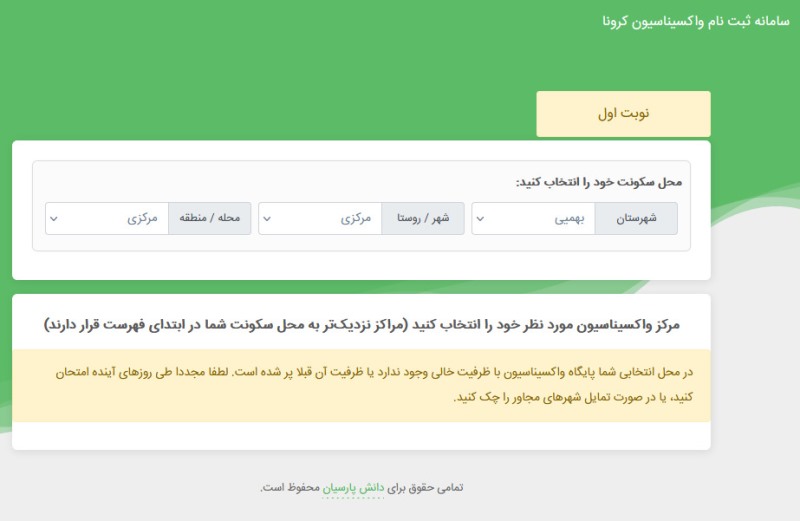The width and height of the screenshot is (800, 521).
Task: Click the شهر / روستا label
Action: 423,218
